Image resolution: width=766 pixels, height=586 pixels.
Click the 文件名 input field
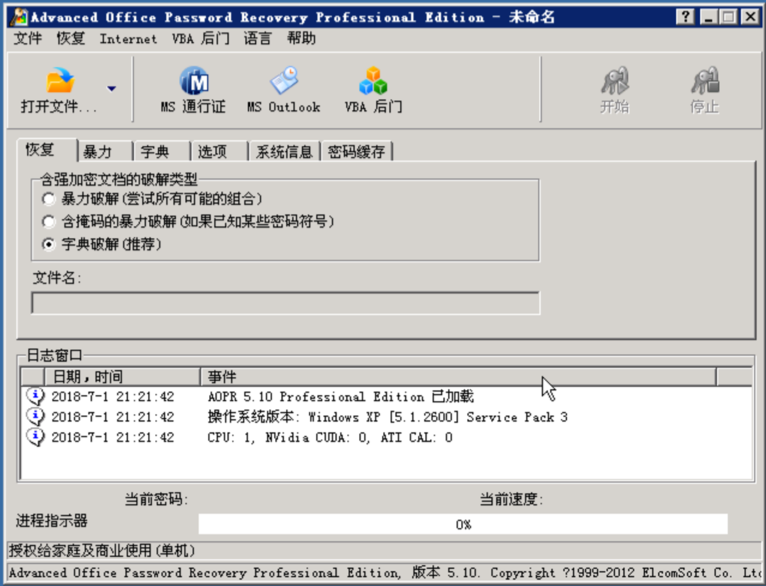pos(286,303)
